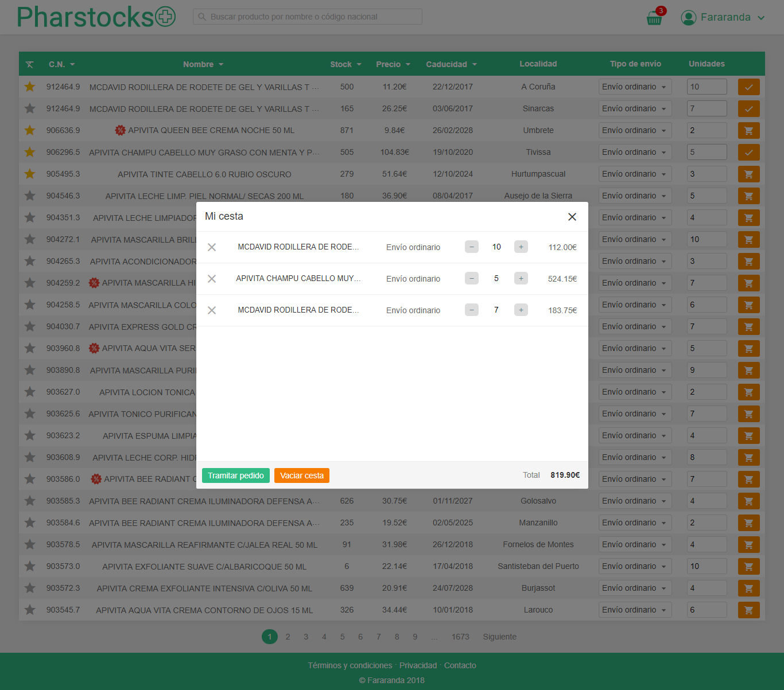Sort table by C.N. column
The height and width of the screenshot is (690, 784).
(x=62, y=64)
